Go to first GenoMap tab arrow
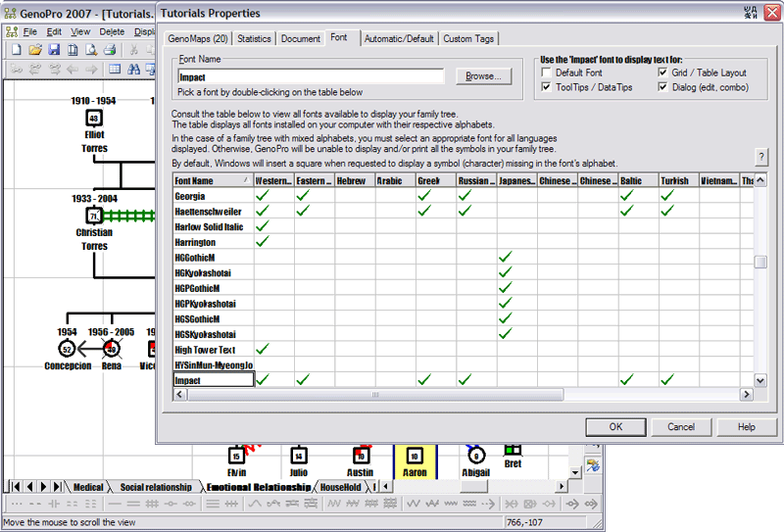 click(x=16, y=487)
